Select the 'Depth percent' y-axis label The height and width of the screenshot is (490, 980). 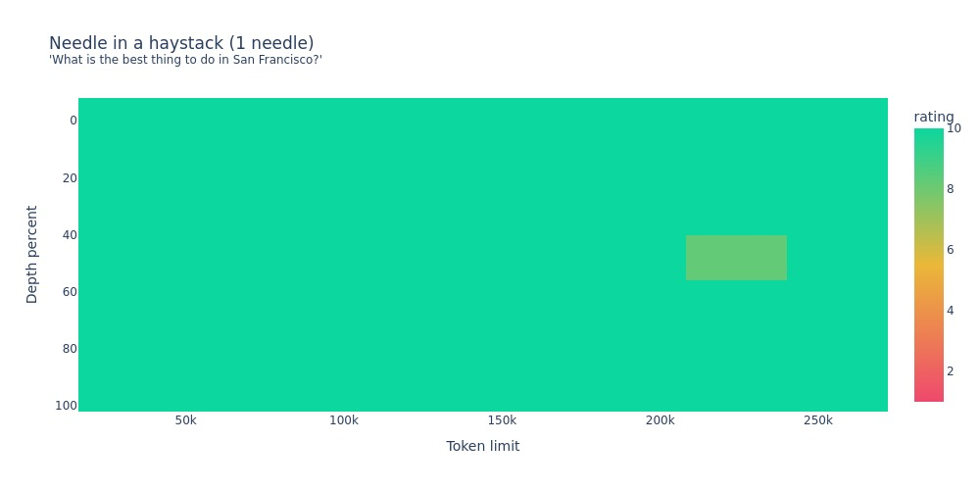click(x=32, y=254)
